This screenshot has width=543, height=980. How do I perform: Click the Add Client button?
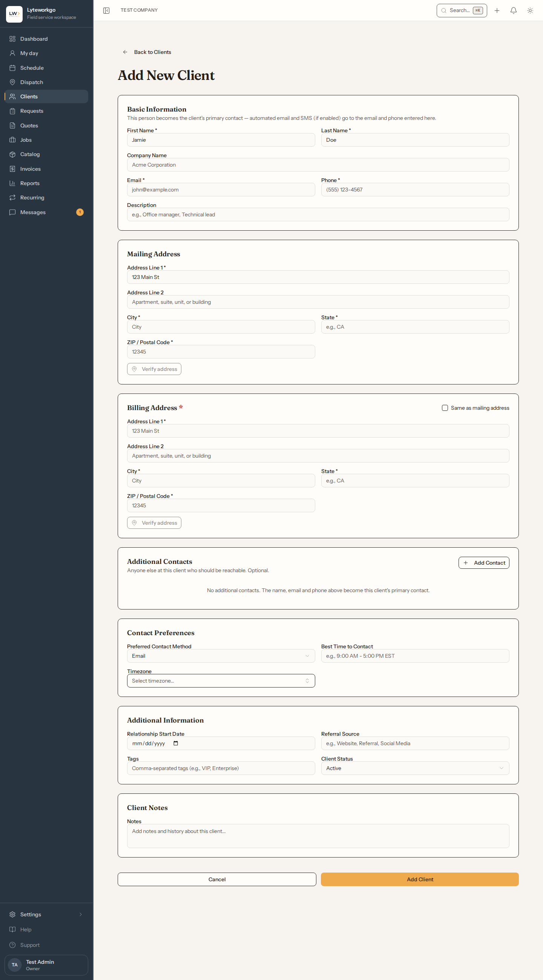[420, 879]
